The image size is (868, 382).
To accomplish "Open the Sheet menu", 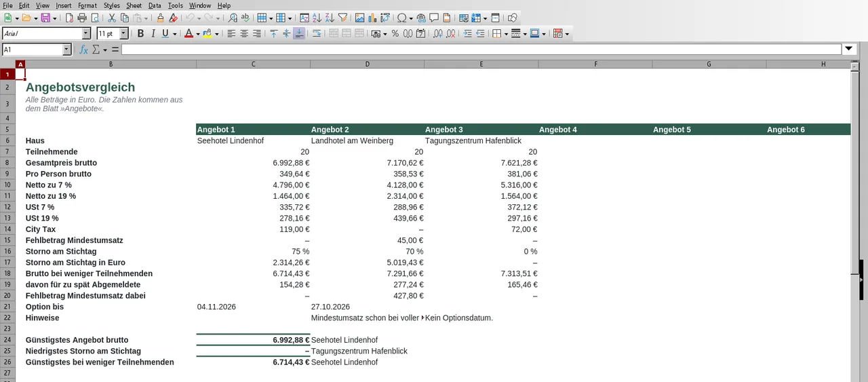I will pyautogui.click(x=134, y=5).
